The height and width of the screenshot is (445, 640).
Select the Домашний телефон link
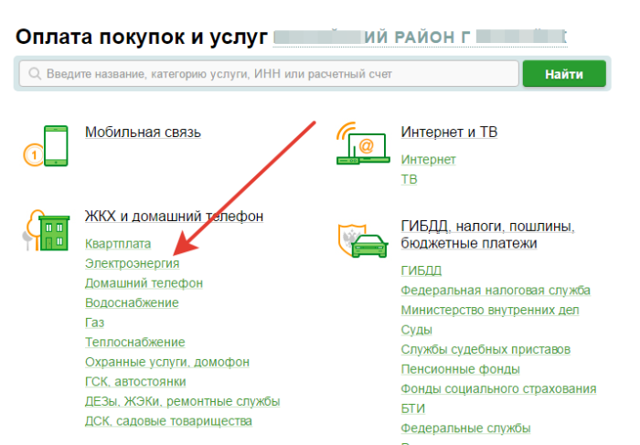tap(144, 283)
